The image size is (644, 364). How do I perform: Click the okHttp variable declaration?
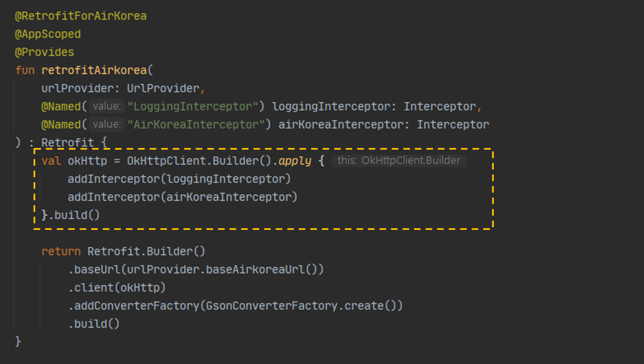[87, 161]
